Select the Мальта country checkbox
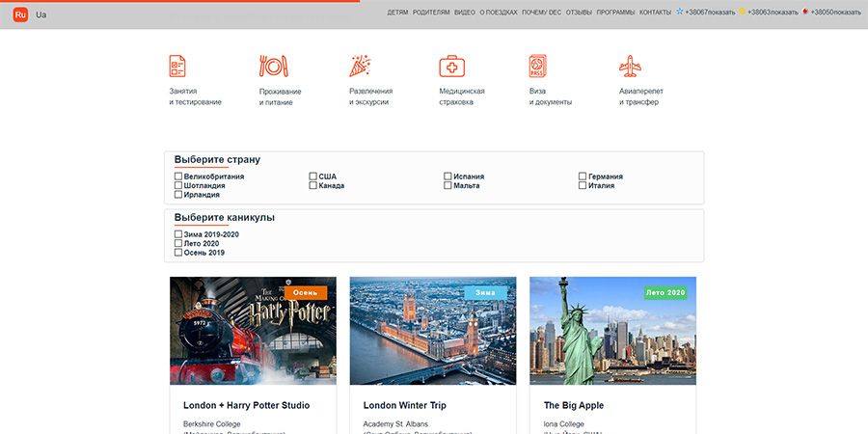The image size is (868, 434). (x=448, y=185)
